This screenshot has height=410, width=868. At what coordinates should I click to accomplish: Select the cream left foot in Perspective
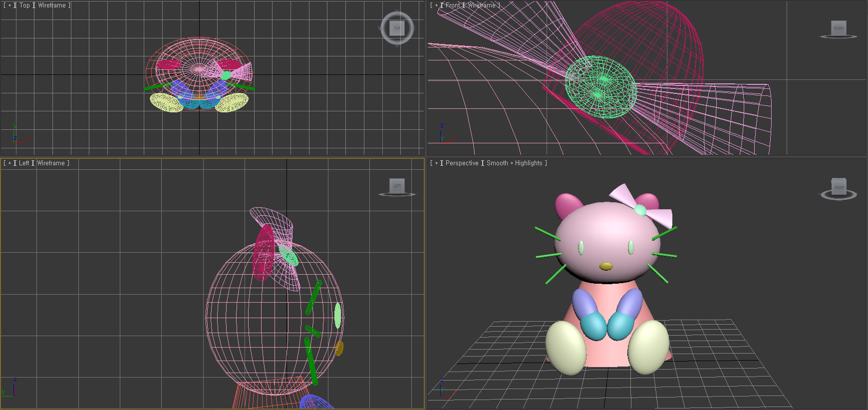[x=566, y=348]
